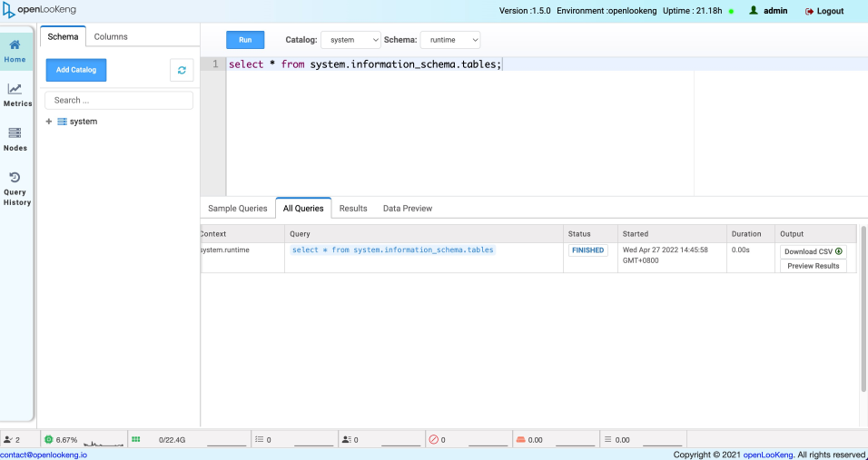Open the Home sidebar icon
868x460 pixels.
tap(15, 45)
